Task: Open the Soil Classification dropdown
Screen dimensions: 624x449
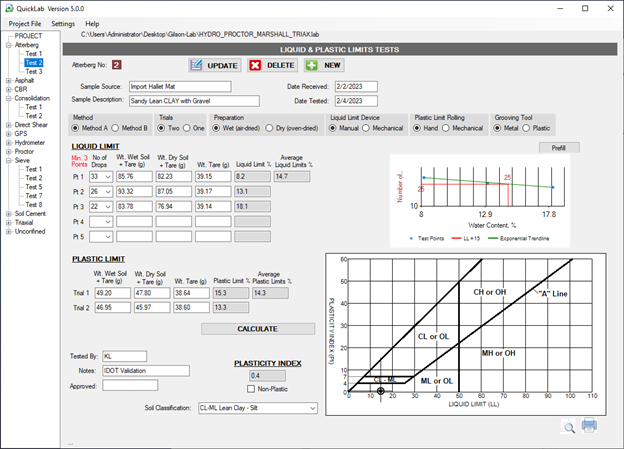Action: point(313,408)
